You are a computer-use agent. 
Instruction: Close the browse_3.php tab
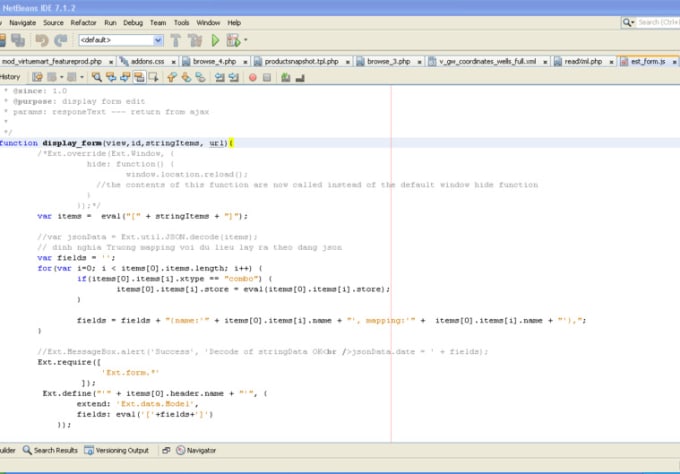point(420,62)
